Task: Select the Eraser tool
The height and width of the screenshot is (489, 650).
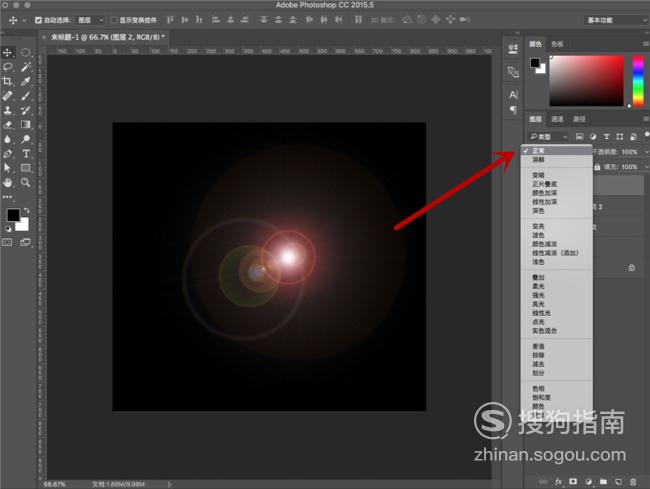Action: pos(7,125)
